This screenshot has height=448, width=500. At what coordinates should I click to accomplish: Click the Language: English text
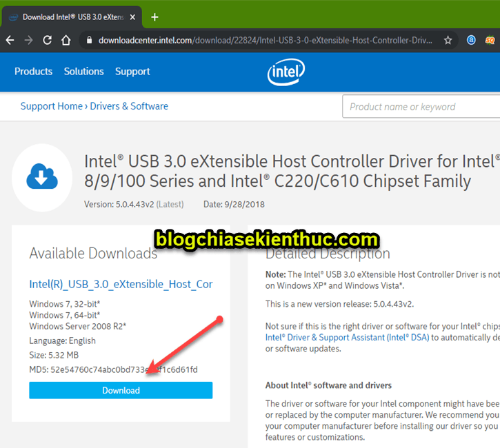point(63,340)
